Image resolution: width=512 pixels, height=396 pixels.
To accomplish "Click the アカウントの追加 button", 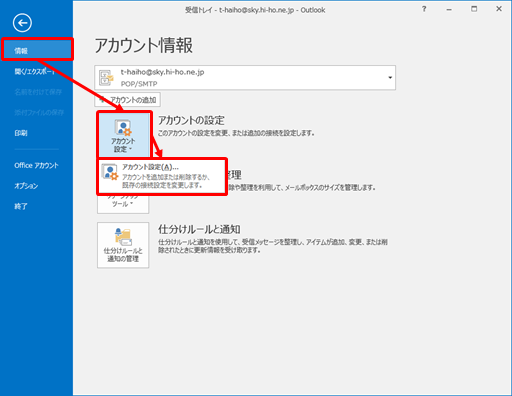I will click(127, 100).
